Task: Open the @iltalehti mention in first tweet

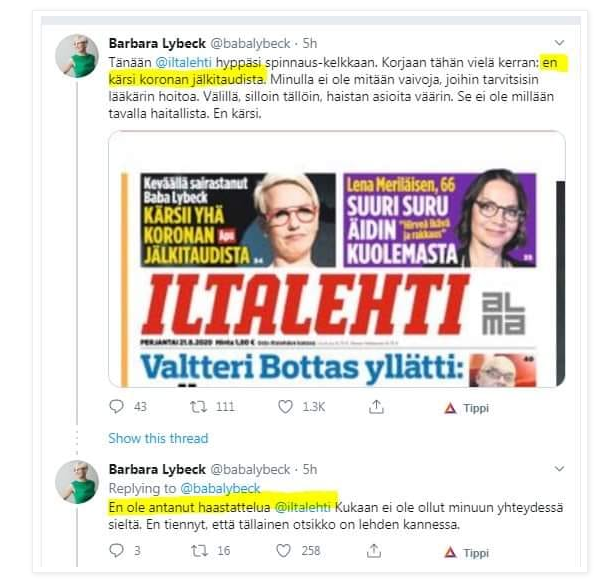Action: pos(184,62)
